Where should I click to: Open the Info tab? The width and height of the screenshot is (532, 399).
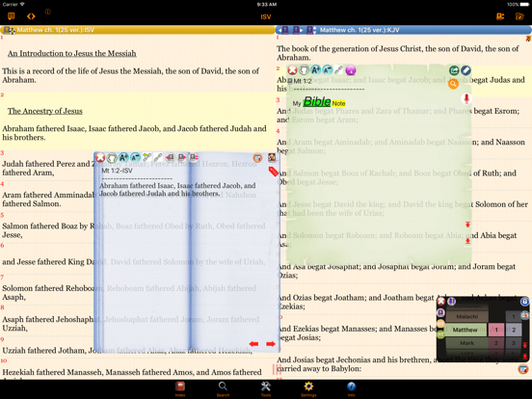(x=351, y=388)
